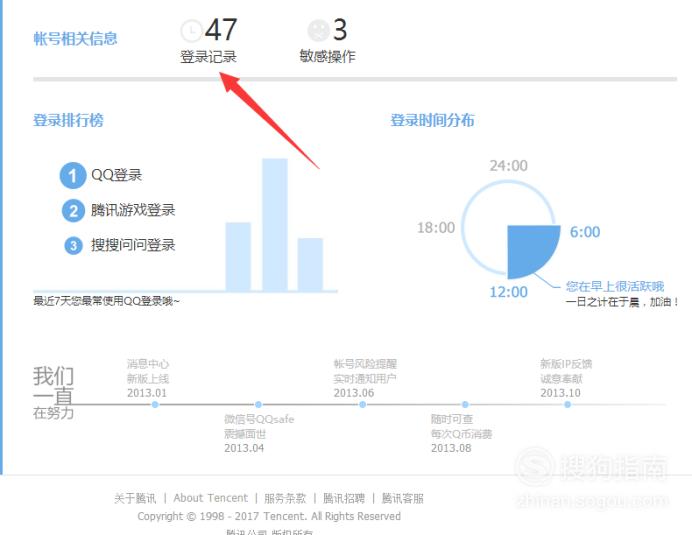Click the 24:00 clock label
Screen dimensions: 692x535
[508, 166]
